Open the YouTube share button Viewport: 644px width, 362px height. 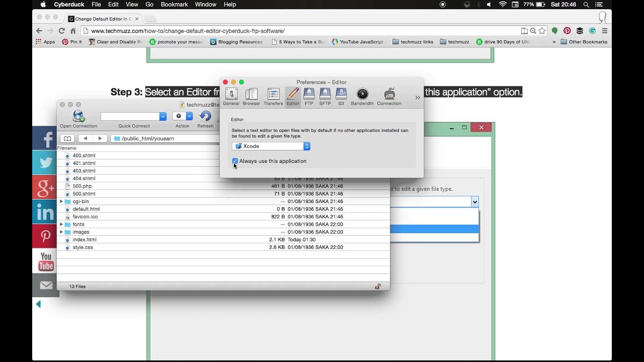click(46, 261)
